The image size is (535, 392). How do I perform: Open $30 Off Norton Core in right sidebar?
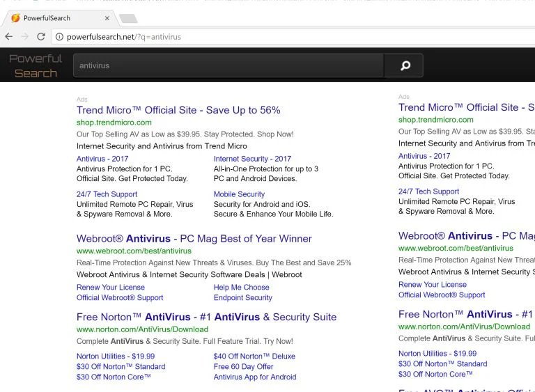pyautogui.click(x=435, y=375)
